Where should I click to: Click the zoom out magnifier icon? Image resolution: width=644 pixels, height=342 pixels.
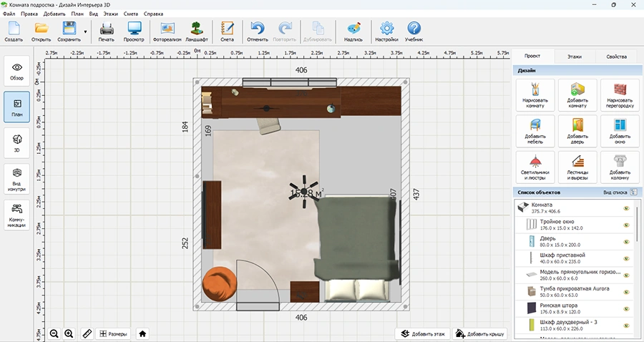pyautogui.click(x=54, y=333)
